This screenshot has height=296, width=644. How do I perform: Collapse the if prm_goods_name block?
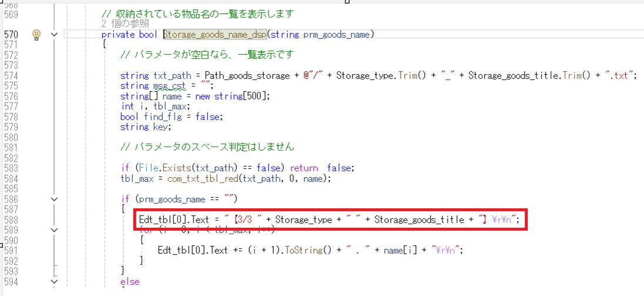tap(55, 199)
